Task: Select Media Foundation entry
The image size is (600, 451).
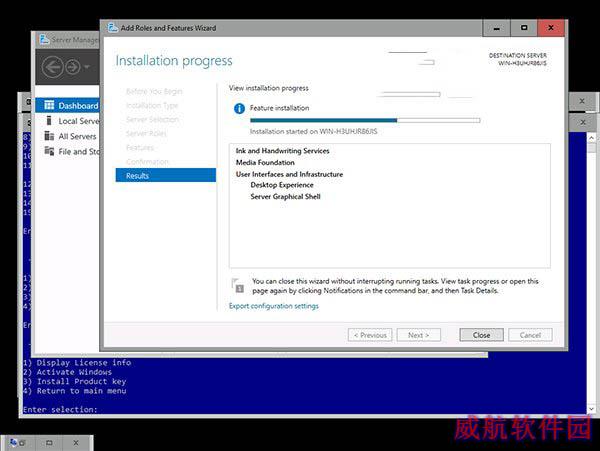Action: [x=265, y=162]
